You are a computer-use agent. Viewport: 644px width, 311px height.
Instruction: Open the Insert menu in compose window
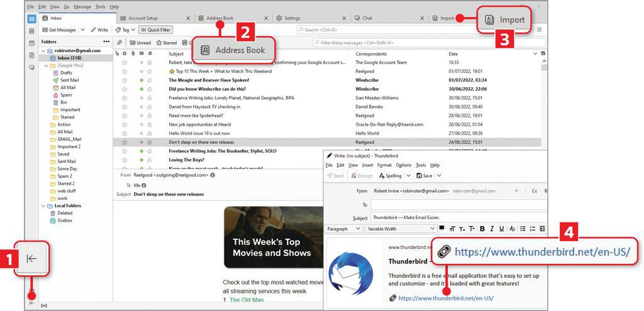[x=367, y=165]
